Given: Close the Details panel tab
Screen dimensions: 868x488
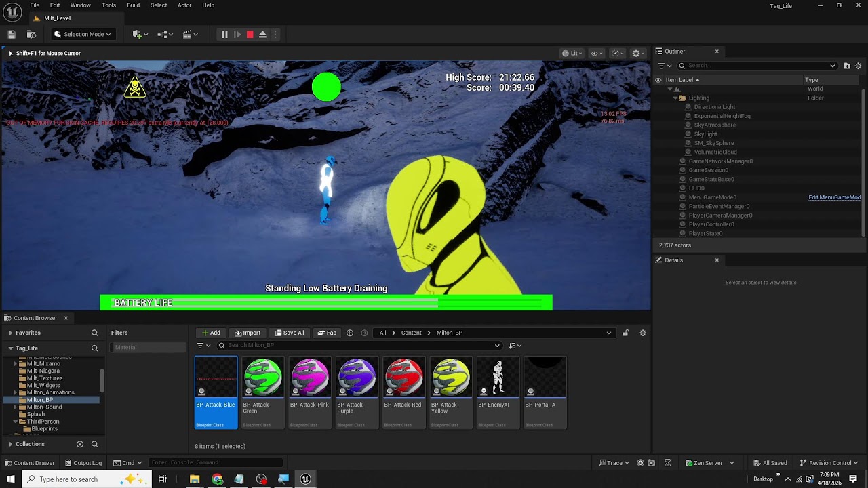Looking at the screenshot, I should (x=717, y=260).
